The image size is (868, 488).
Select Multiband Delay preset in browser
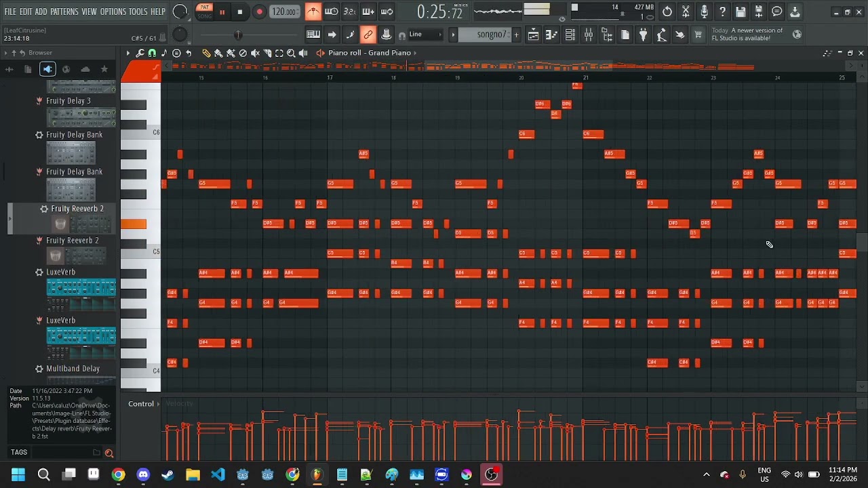(73, 369)
